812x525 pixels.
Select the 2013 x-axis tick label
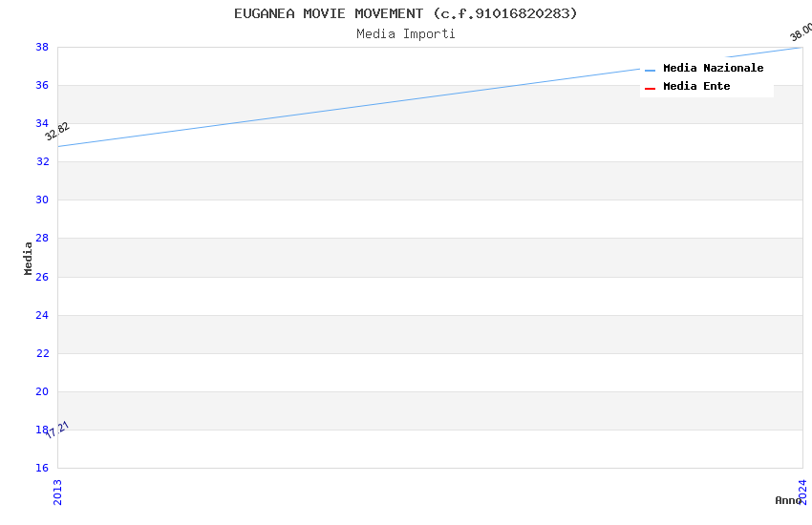57,492
